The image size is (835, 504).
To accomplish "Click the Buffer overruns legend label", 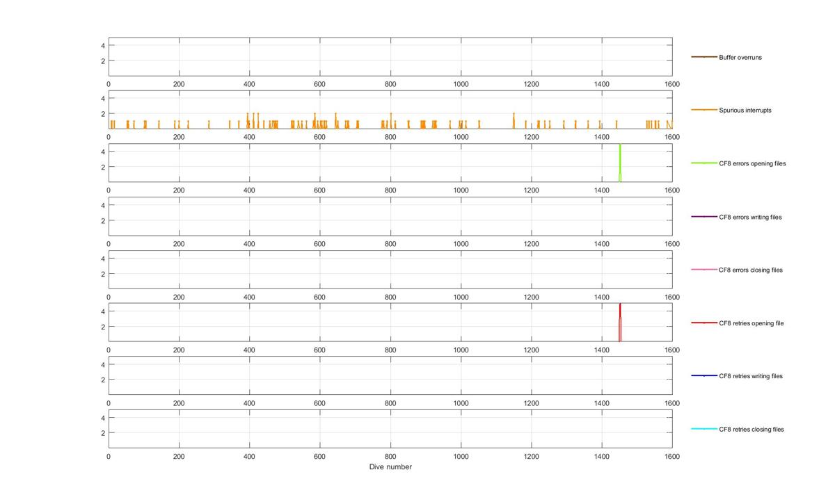I will coord(740,57).
